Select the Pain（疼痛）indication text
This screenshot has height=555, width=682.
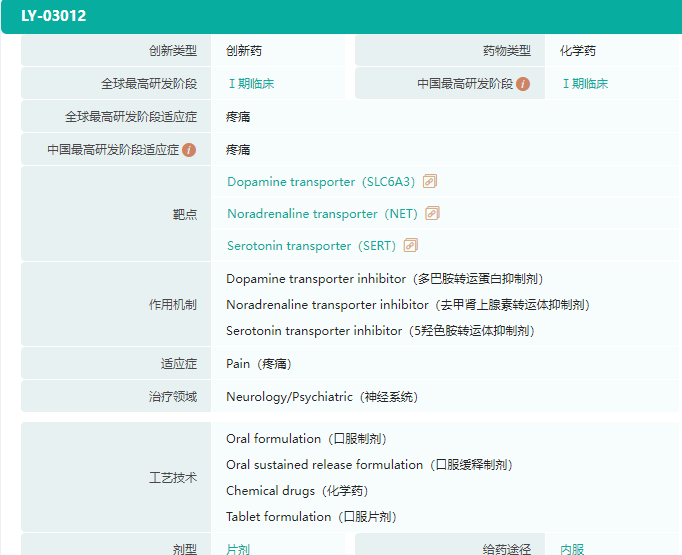259,364
